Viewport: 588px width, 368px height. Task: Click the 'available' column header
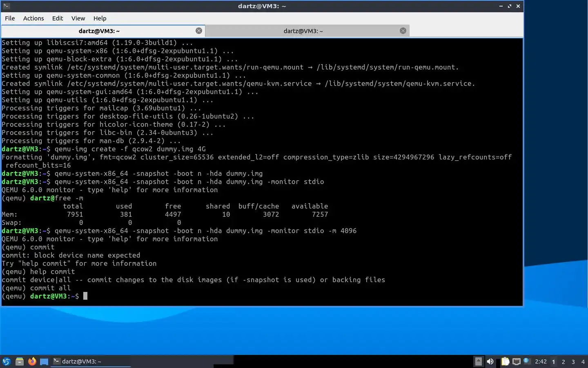(x=310, y=206)
